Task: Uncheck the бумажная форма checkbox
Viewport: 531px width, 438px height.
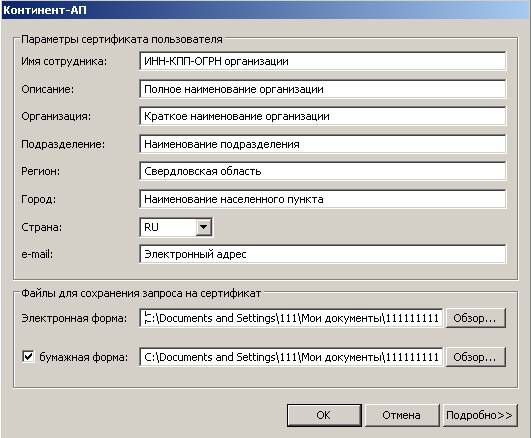Action: 28,356
